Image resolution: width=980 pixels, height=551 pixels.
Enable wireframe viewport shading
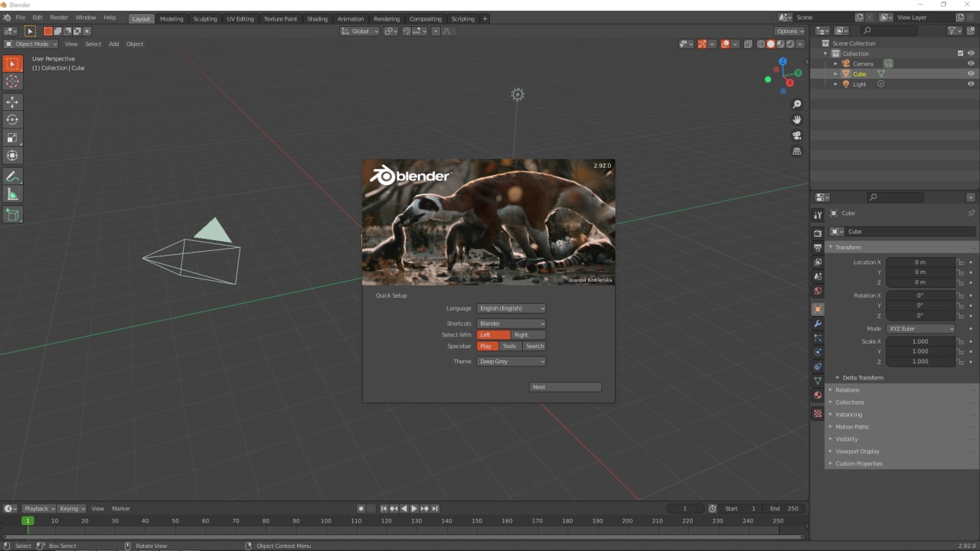(x=761, y=44)
